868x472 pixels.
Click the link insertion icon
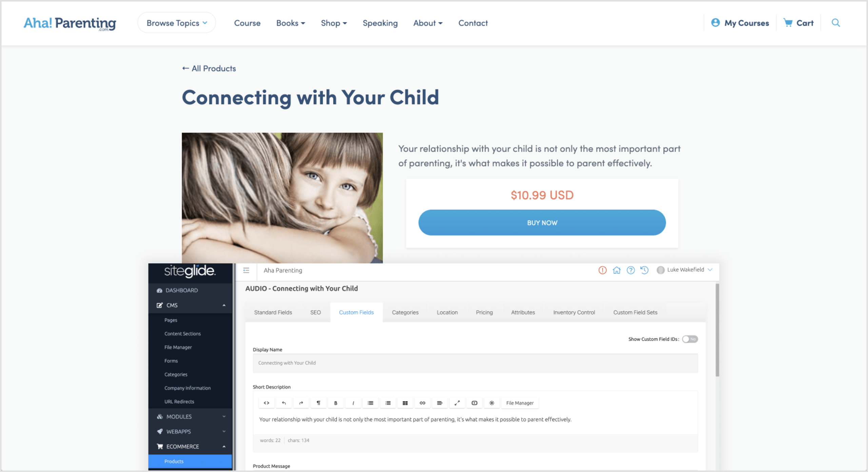423,403
